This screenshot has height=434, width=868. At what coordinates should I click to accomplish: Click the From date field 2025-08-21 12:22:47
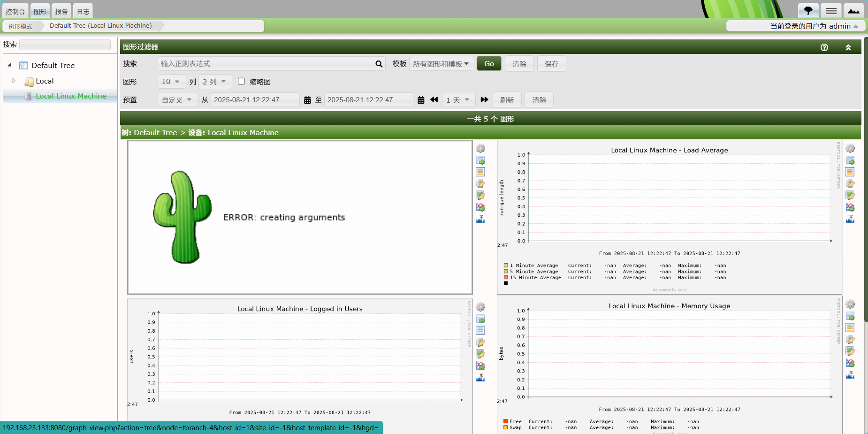[x=255, y=100]
